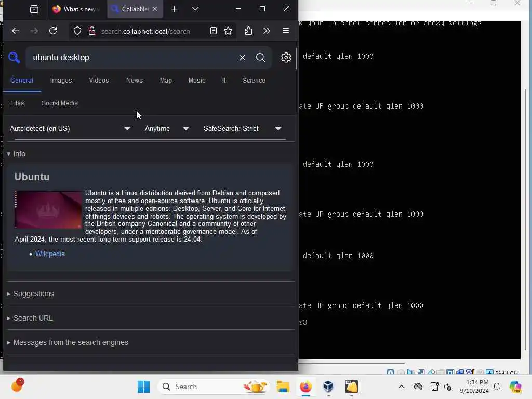Open the Auto-detect (en-US) language dropdown

click(70, 129)
